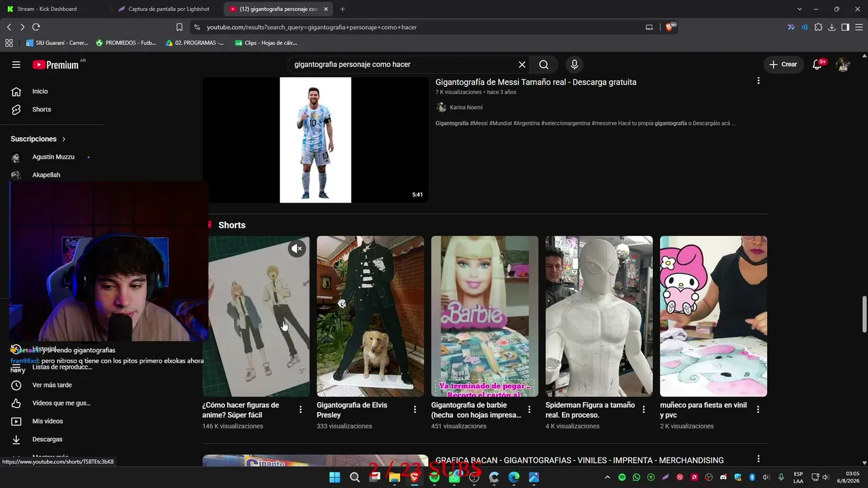Open the bookmarks bar apps grid
This screenshot has width=868, height=488.
(9, 43)
